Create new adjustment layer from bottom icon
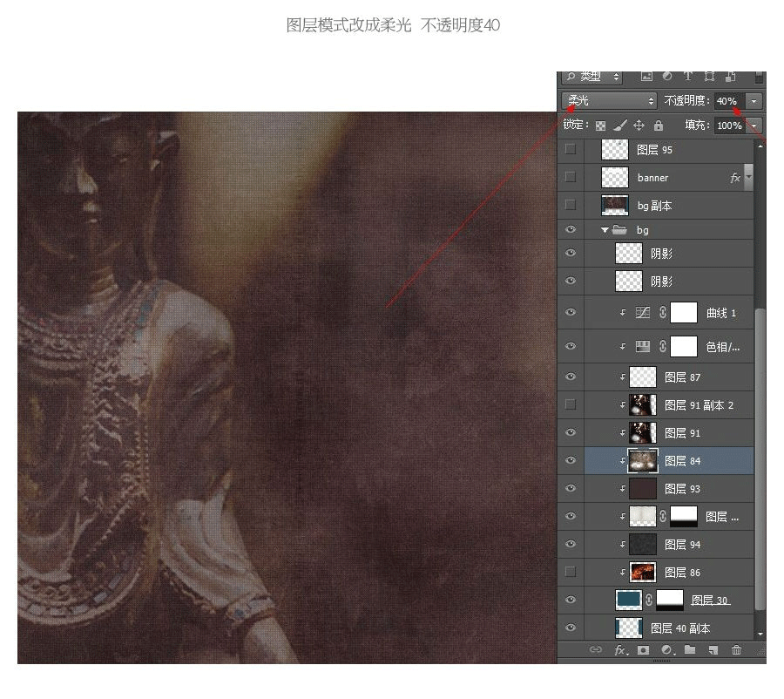The height and width of the screenshot is (699, 784). pos(667,649)
